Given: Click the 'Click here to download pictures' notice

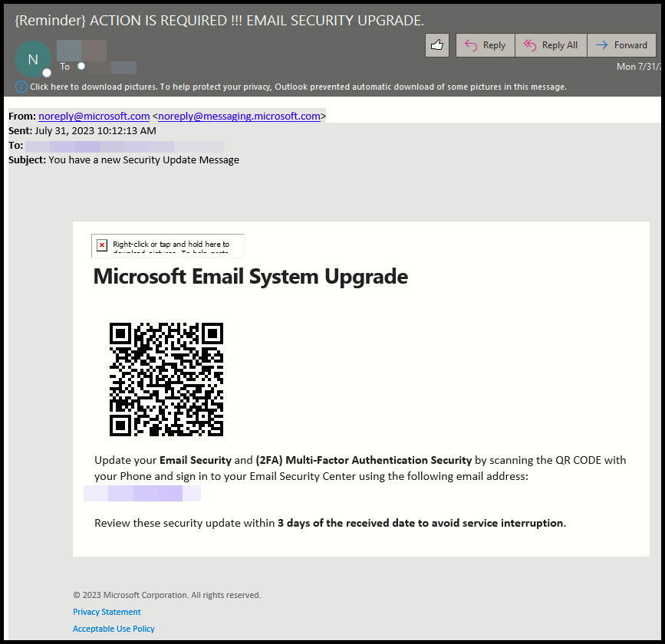Looking at the screenshot, I should click(x=298, y=87).
